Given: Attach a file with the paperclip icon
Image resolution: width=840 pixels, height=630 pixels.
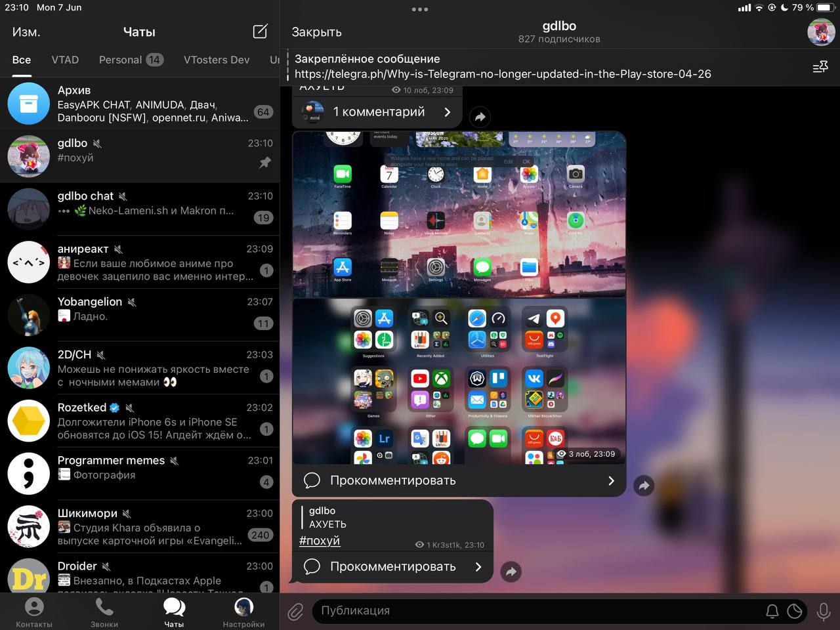Looking at the screenshot, I should tap(296, 612).
